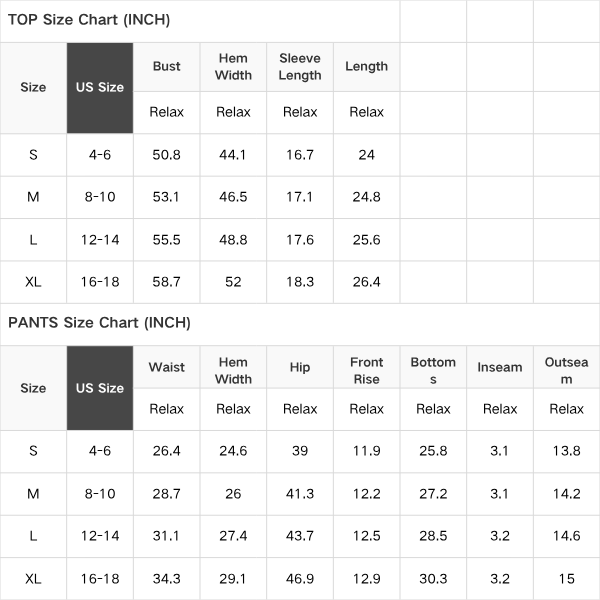Click the Outseam column header
The width and height of the screenshot is (600, 600).
click(566, 370)
